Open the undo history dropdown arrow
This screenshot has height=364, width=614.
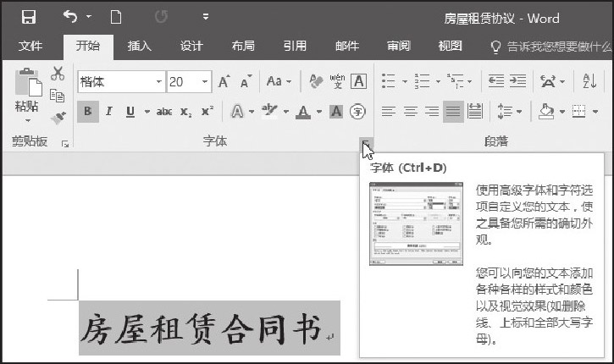[x=89, y=16]
